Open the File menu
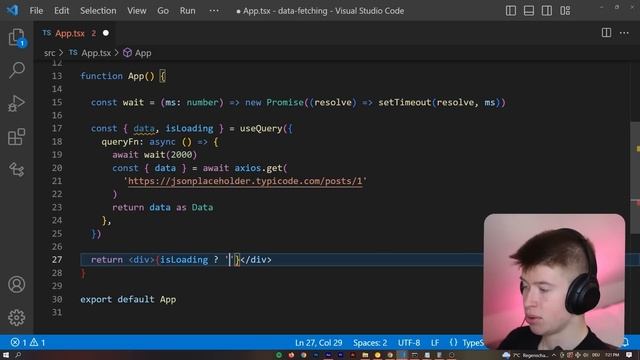The image size is (640, 360). tap(36, 11)
